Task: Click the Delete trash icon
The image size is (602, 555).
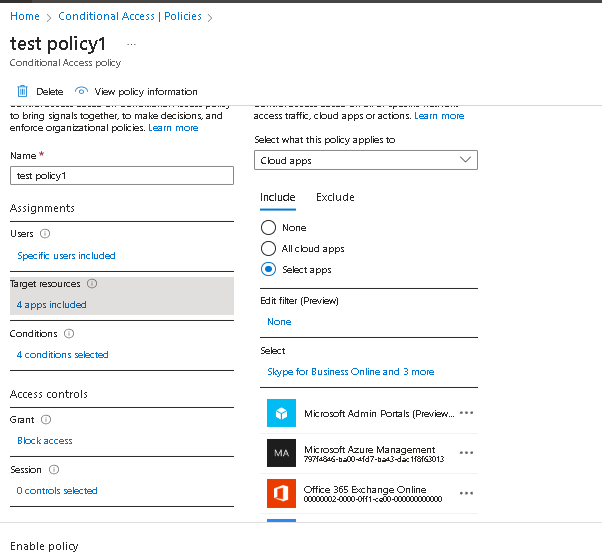Action: click(22, 91)
